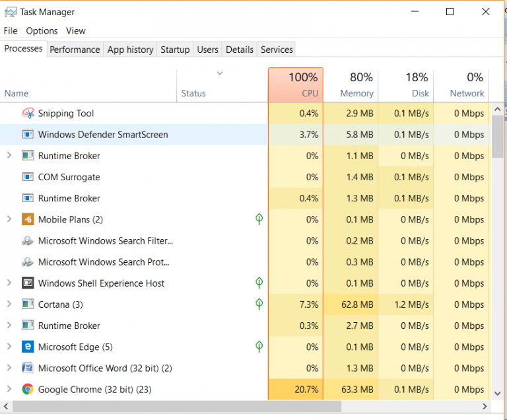
Task: Open the Options menu
Action: tap(42, 30)
